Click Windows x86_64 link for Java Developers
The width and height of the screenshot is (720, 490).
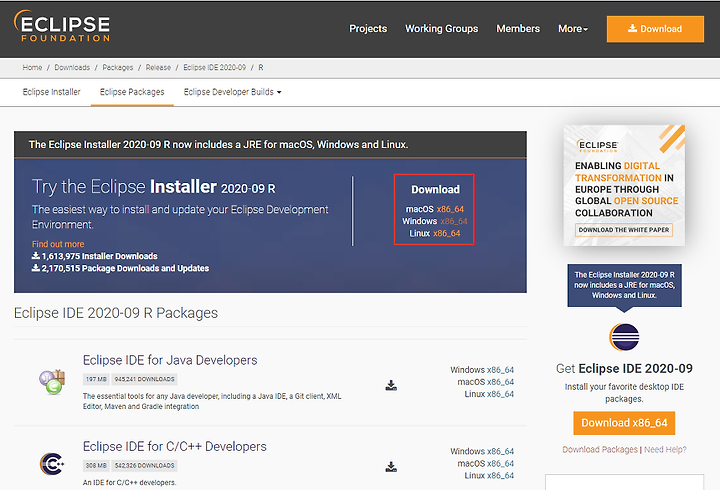coord(500,370)
